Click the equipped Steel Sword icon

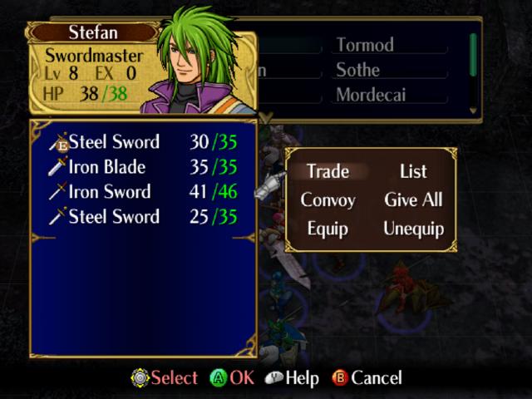[x=58, y=142]
